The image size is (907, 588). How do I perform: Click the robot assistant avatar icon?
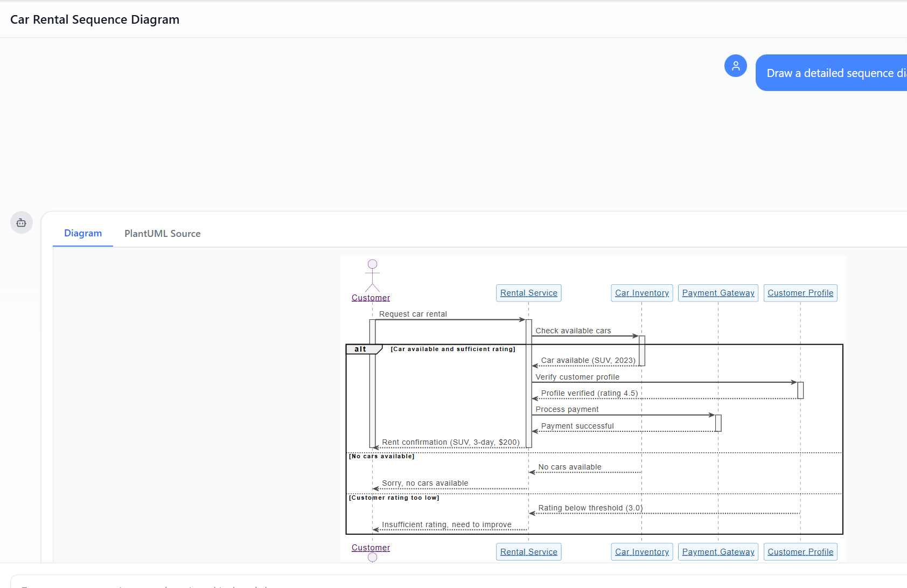pos(21,222)
